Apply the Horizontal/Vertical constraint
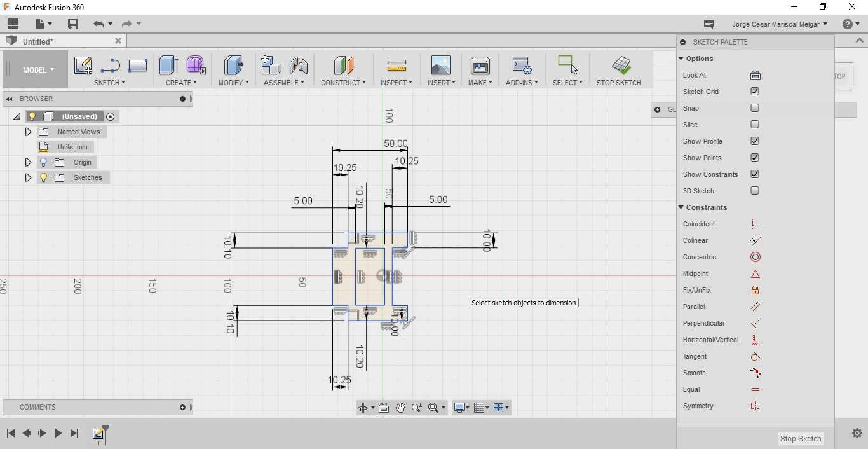Screen dimensions: 868x449 click(755, 340)
